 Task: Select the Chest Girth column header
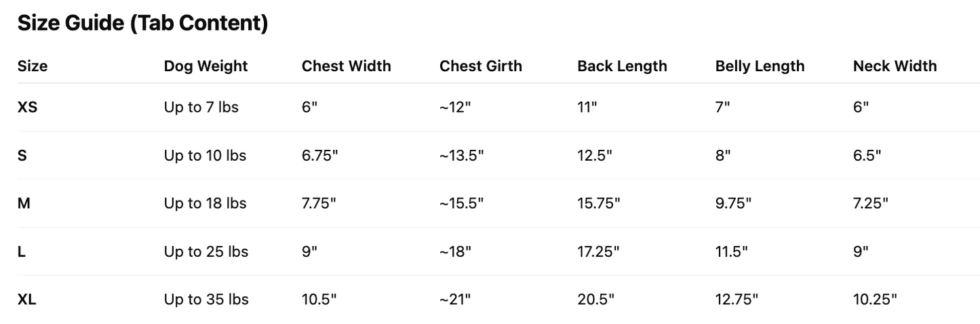(x=480, y=66)
